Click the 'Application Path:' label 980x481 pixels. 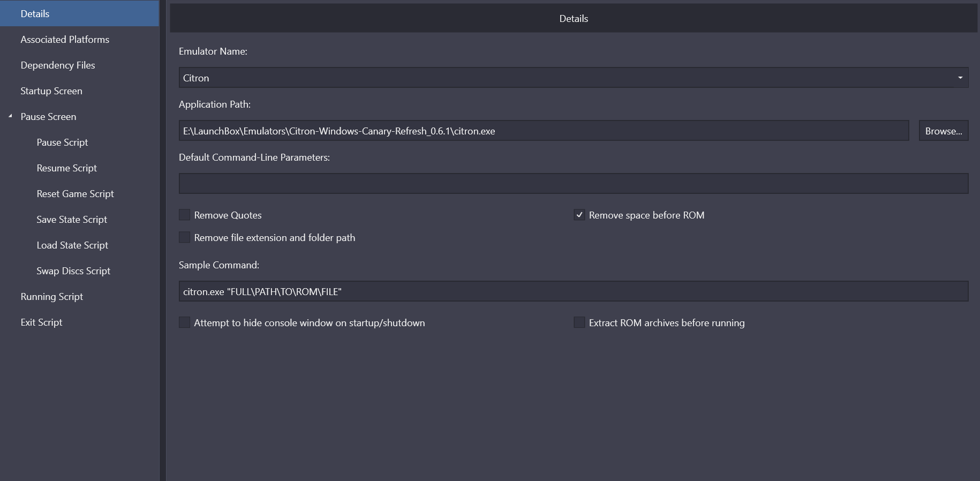(215, 104)
